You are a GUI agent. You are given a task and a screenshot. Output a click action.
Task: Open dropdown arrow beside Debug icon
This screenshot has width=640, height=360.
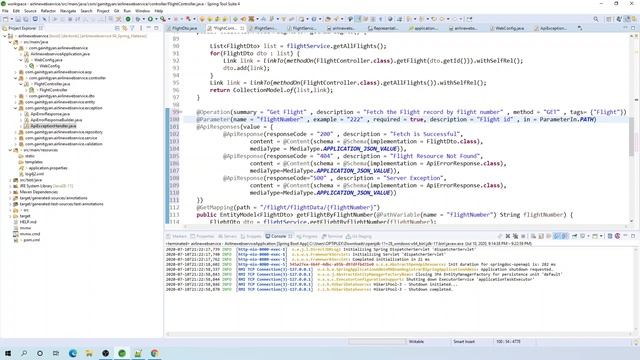(143, 19)
